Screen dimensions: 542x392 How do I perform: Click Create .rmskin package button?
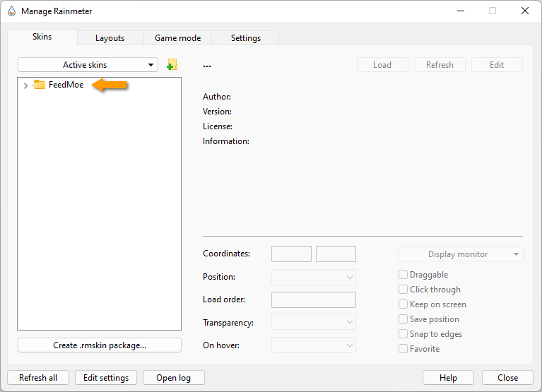100,345
